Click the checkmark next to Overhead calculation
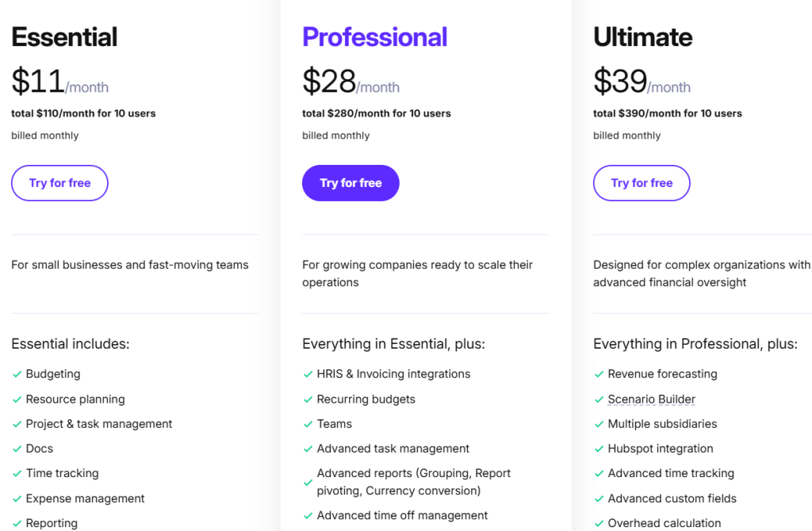The image size is (812, 531). [x=599, y=523]
